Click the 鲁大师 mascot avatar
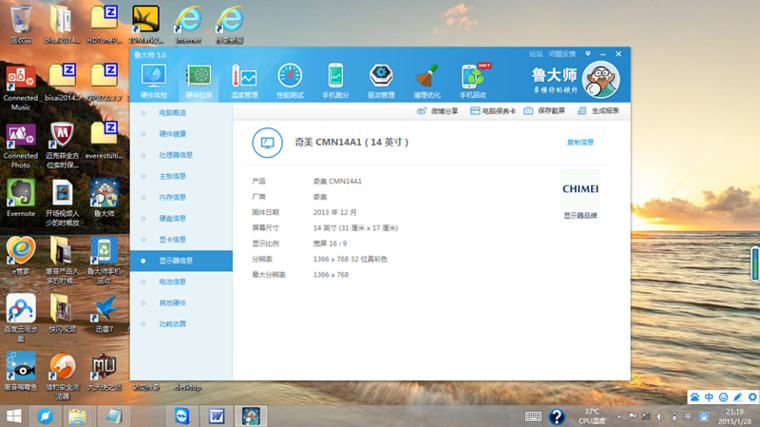760x427 pixels. tap(601, 79)
